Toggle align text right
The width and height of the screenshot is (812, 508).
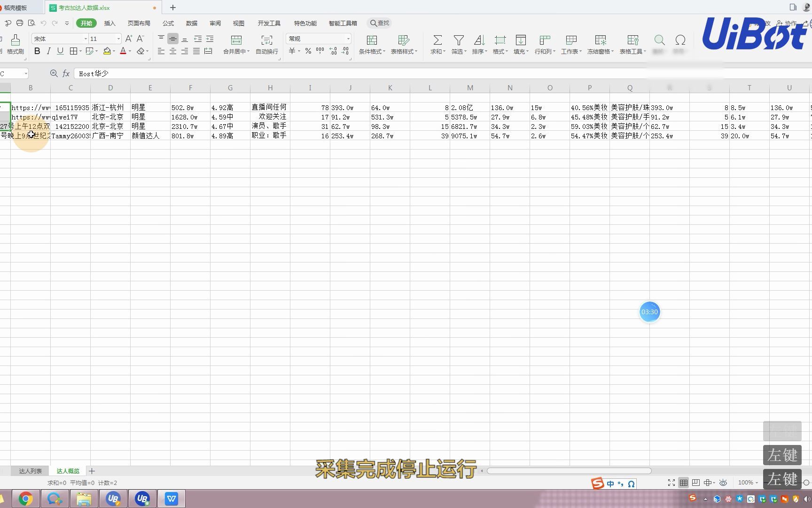pyautogui.click(x=185, y=51)
